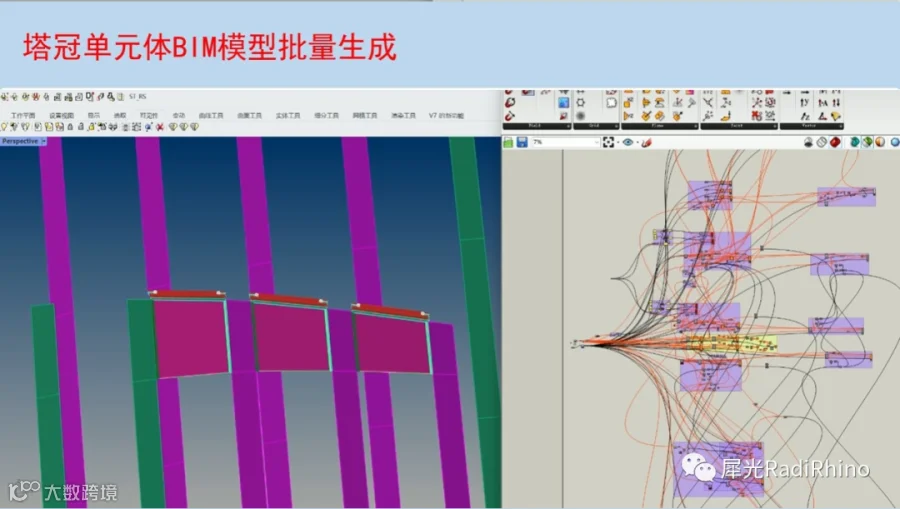Open the 网格工具 toolbar tab
The width and height of the screenshot is (900, 509).
coord(364,115)
